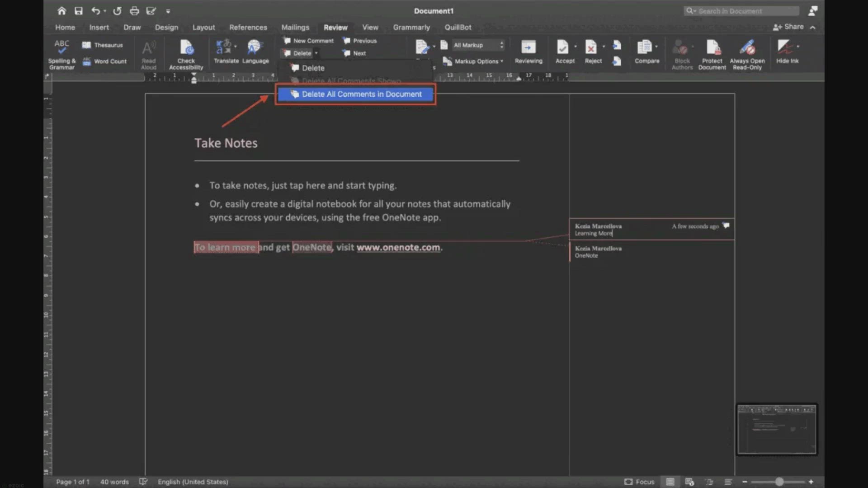Click the Check Accessibility icon
The width and height of the screenshot is (868, 488).
(x=186, y=48)
